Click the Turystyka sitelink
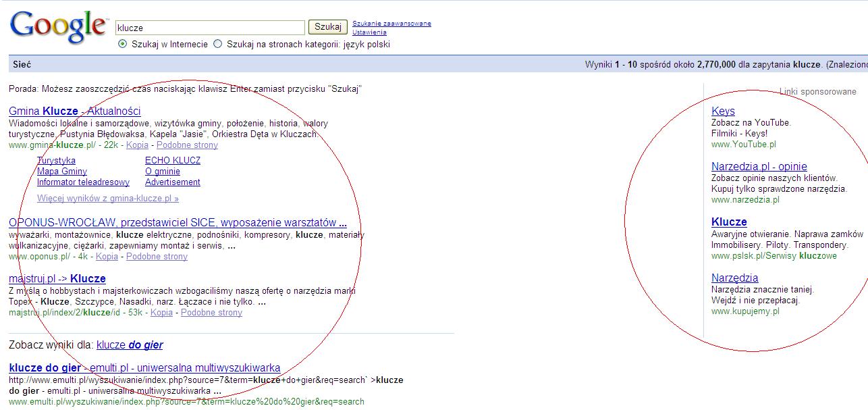 tap(56, 161)
